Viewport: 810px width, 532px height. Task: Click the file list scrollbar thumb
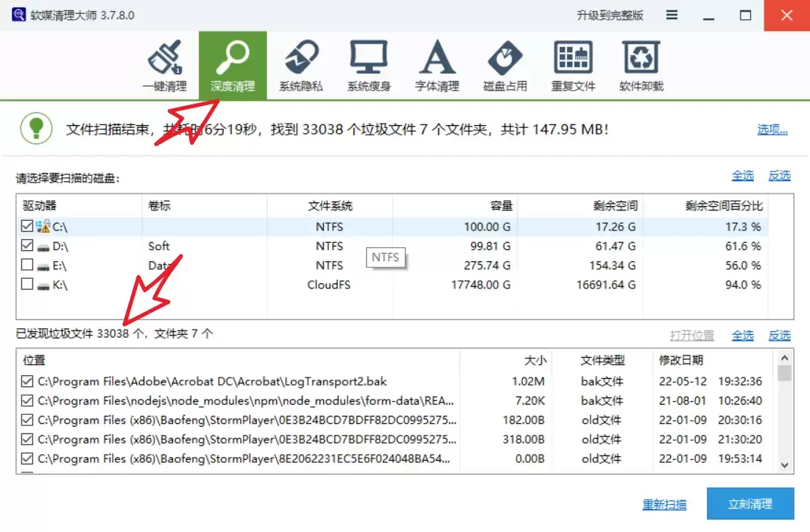coord(784,372)
